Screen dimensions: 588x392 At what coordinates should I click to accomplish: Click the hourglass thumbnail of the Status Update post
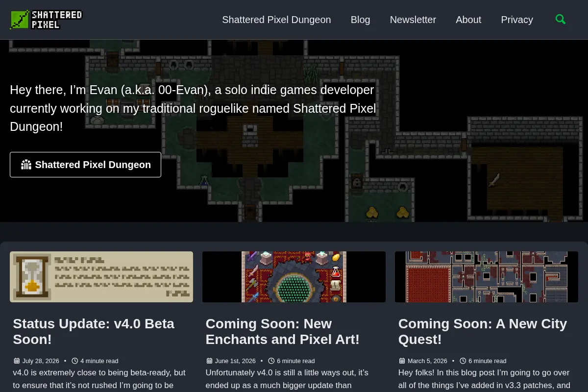101,277
